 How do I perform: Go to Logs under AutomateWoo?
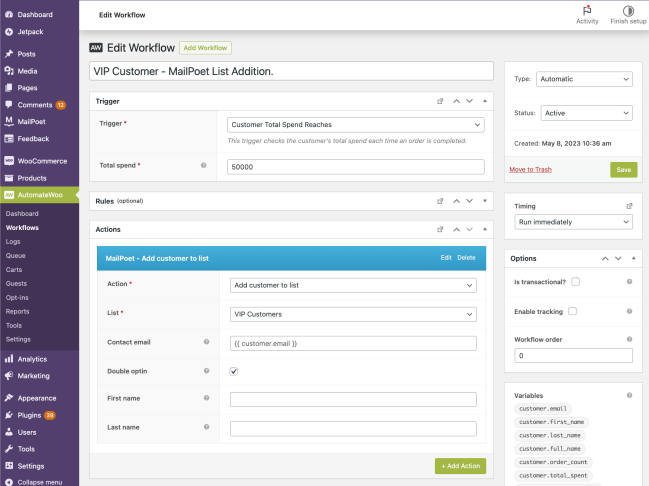pos(13,241)
